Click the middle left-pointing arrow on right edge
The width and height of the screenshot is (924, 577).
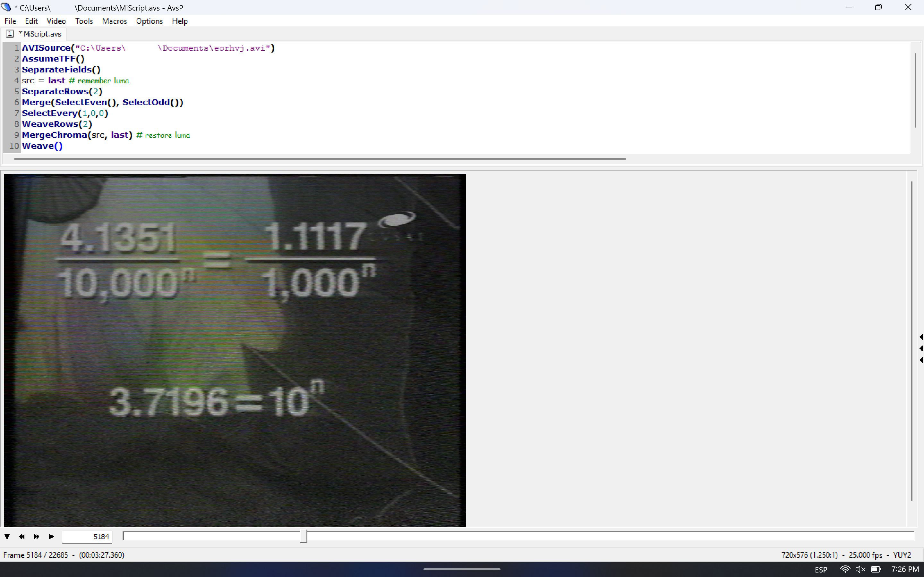click(x=921, y=348)
